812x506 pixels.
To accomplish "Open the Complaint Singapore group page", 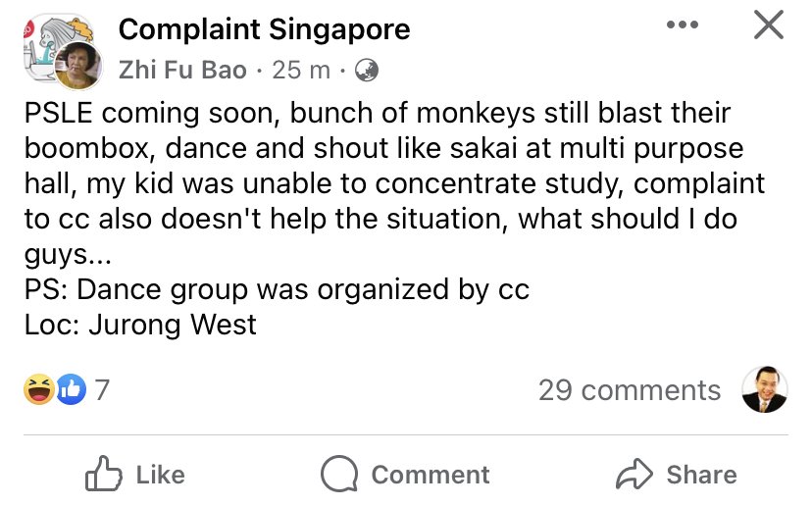I will click(264, 29).
